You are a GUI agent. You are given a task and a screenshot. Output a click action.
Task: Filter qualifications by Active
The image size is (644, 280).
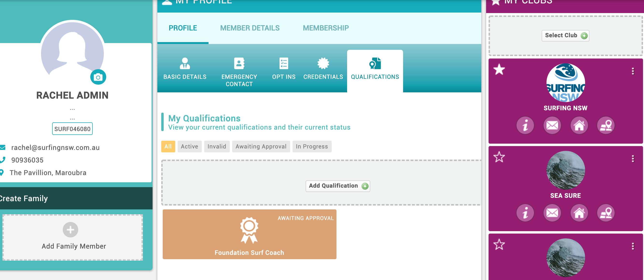click(x=189, y=147)
